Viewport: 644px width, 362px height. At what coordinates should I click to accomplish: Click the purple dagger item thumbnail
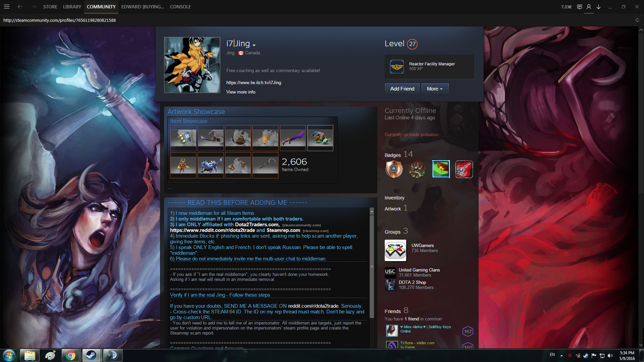coord(292,138)
